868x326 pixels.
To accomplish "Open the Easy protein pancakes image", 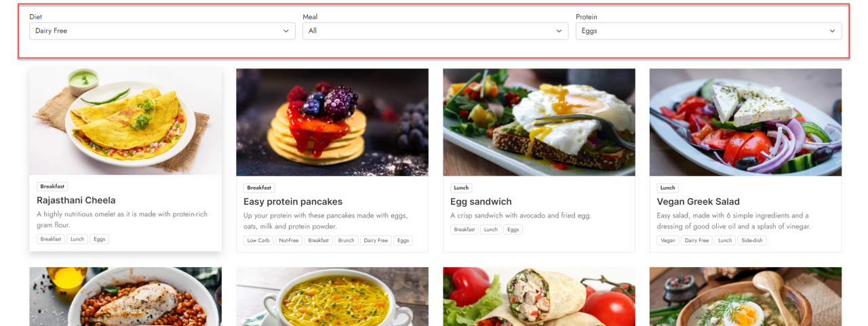I will 332,122.
